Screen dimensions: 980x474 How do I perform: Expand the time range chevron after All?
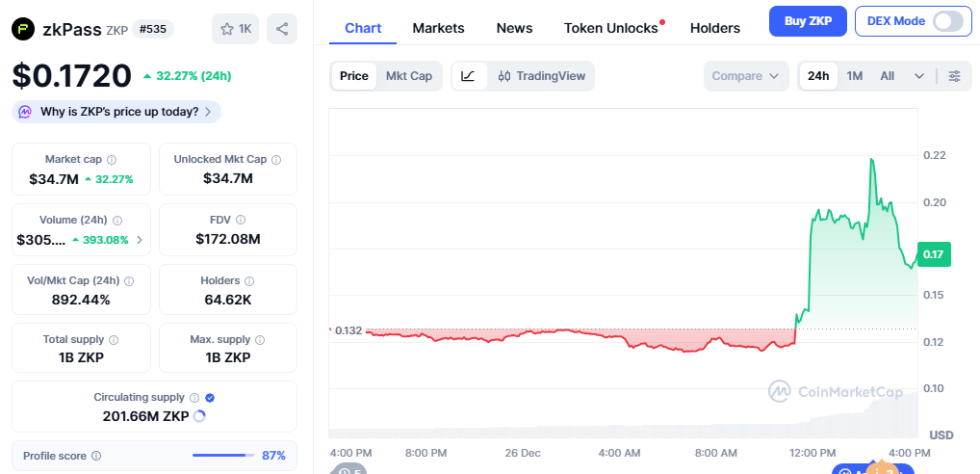[919, 76]
